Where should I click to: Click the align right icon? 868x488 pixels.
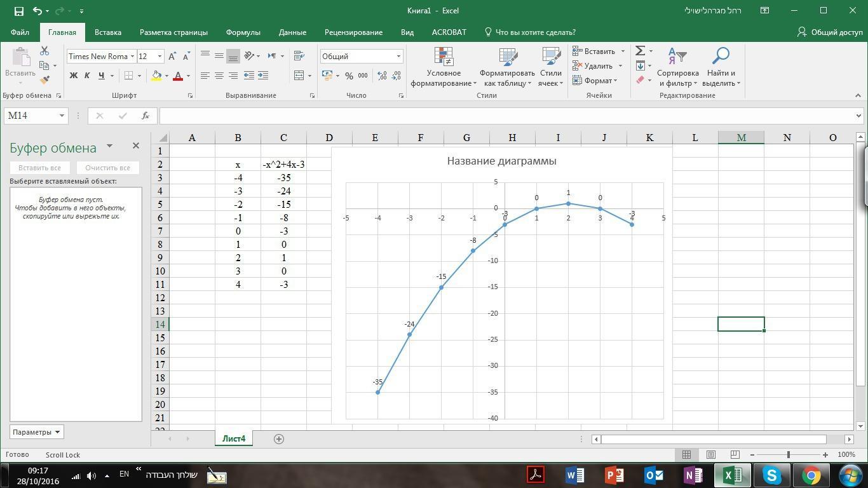pyautogui.click(x=233, y=76)
